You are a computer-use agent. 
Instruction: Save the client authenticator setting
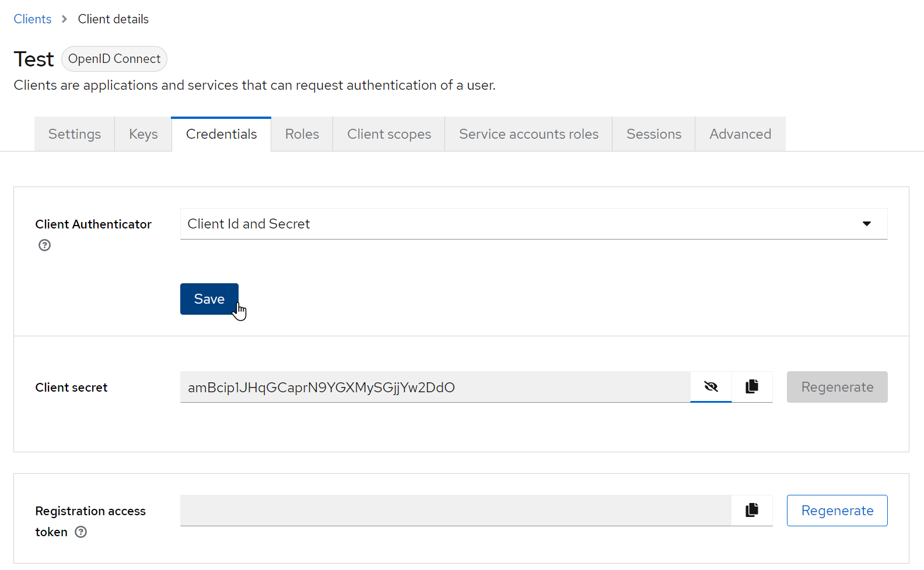point(209,299)
